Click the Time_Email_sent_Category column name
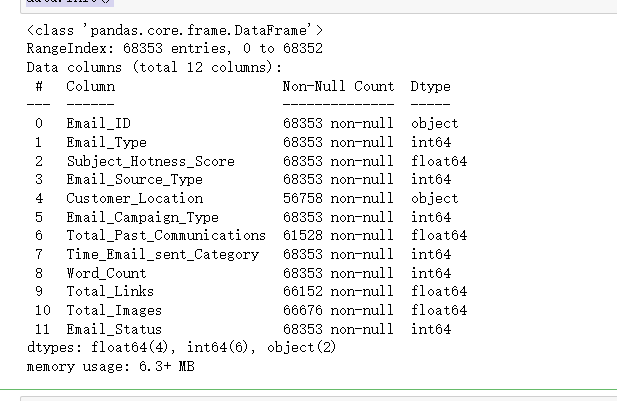The image size is (617, 401). [x=162, y=255]
